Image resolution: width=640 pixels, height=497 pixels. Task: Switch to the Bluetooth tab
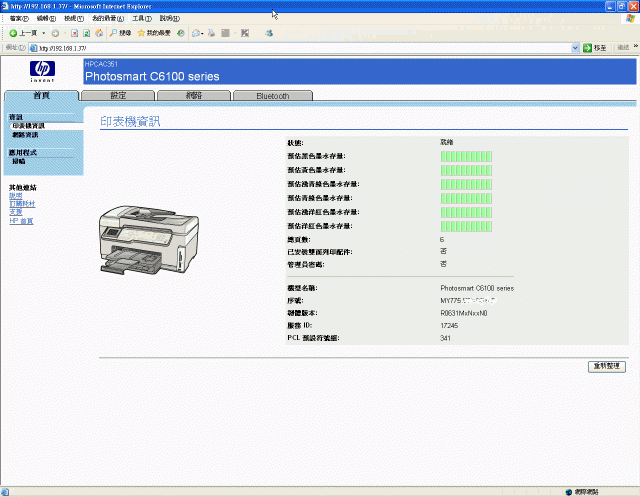click(x=273, y=96)
